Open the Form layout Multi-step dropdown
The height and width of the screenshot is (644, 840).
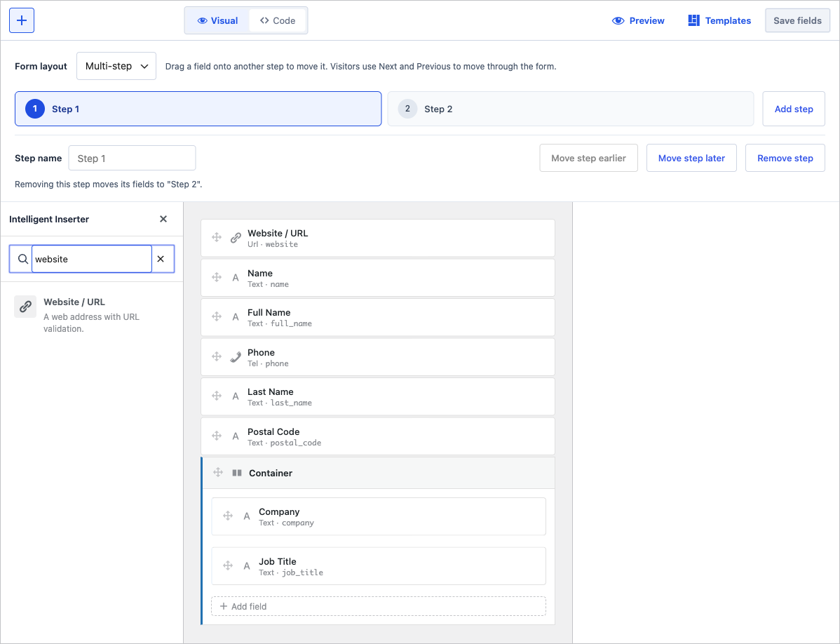[x=116, y=66]
